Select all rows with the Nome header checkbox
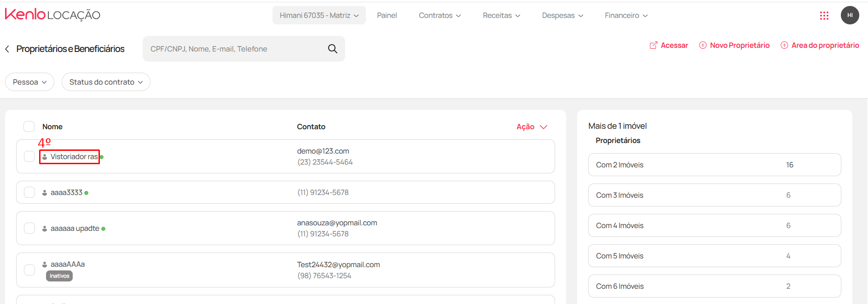This screenshot has width=868, height=304. tap(29, 126)
